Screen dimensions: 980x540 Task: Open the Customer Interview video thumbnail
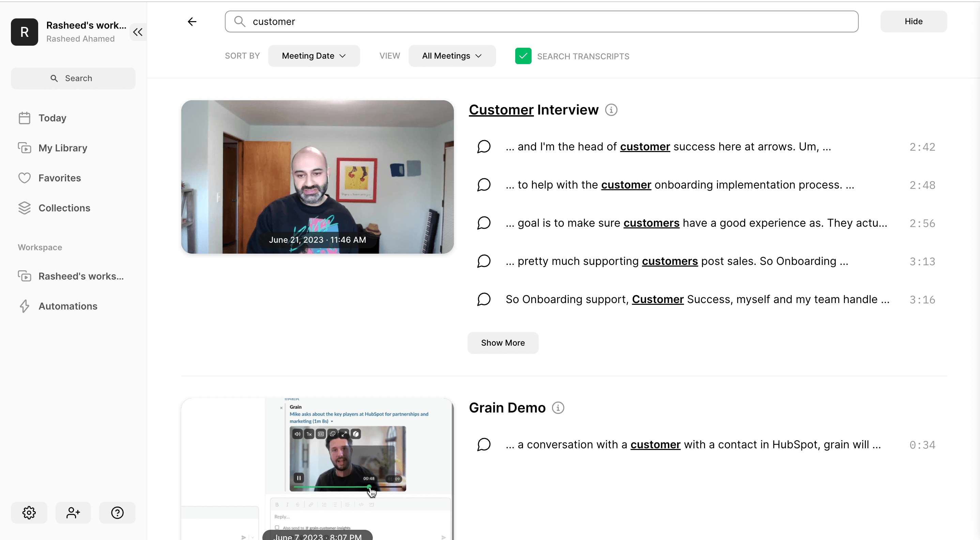[317, 177]
